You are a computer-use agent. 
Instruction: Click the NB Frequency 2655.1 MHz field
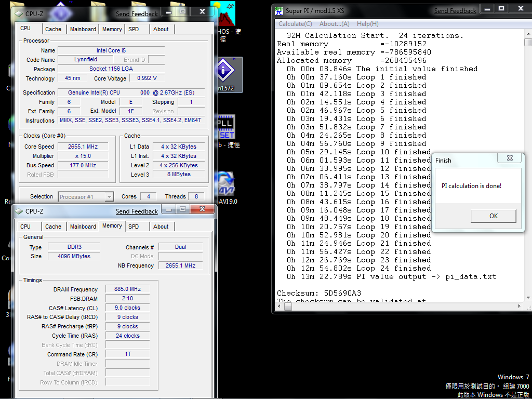180,265
